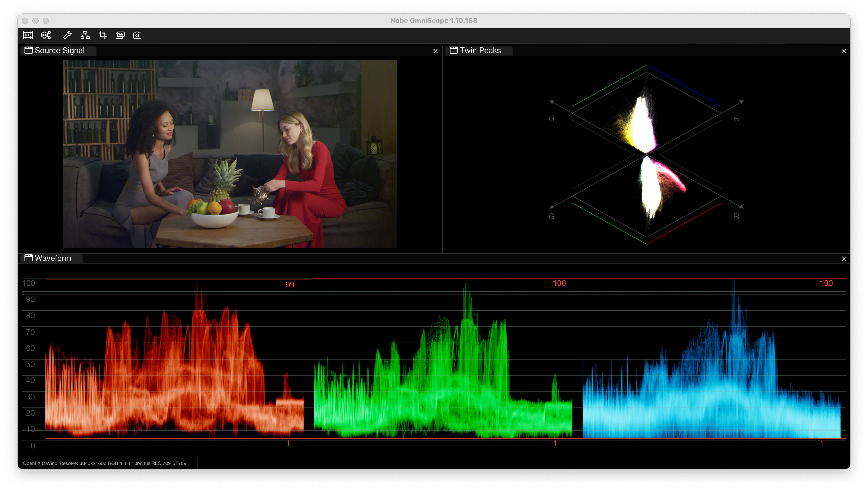Screen dimensions: 868x491
Task: Close the Waveform panel
Action: coord(844,259)
